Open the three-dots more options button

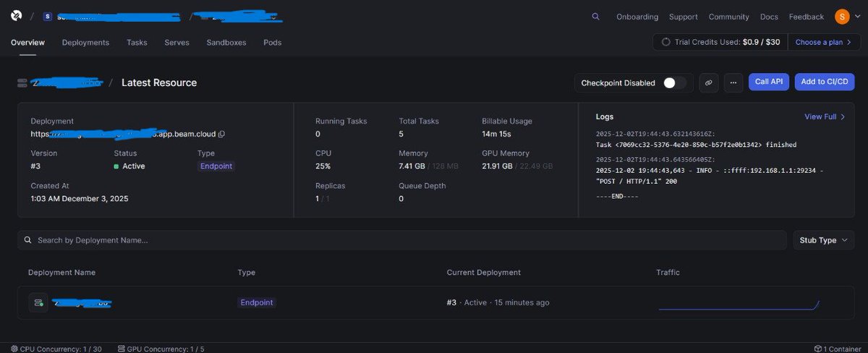[733, 82]
